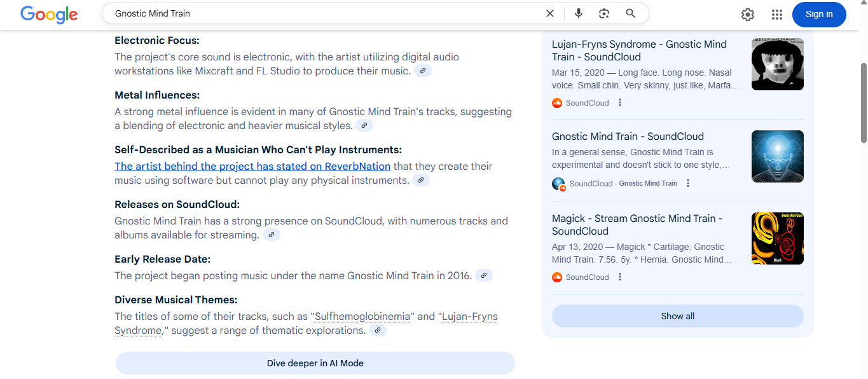This screenshot has height=379, width=868.
Task: Open source link chip after physical instruments sentence
Action: (421, 180)
